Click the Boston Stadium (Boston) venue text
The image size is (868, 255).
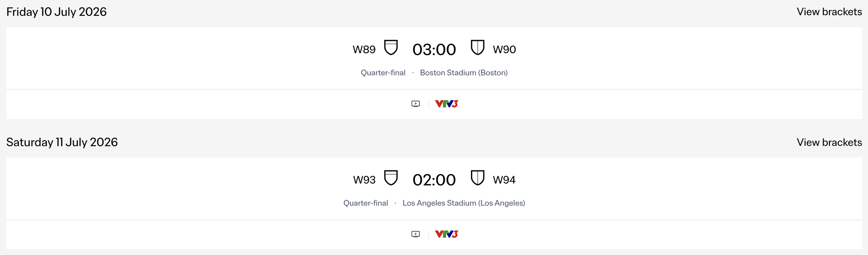(463, 73)
